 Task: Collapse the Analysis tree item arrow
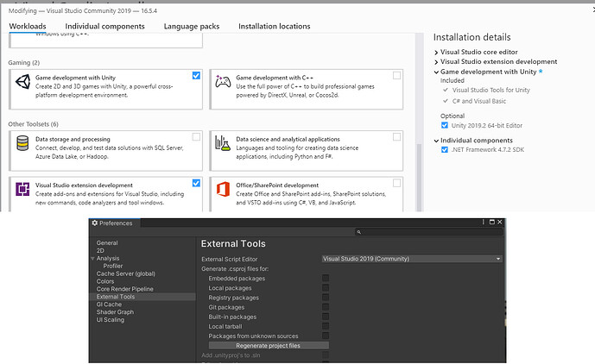(x=92, y=258)
